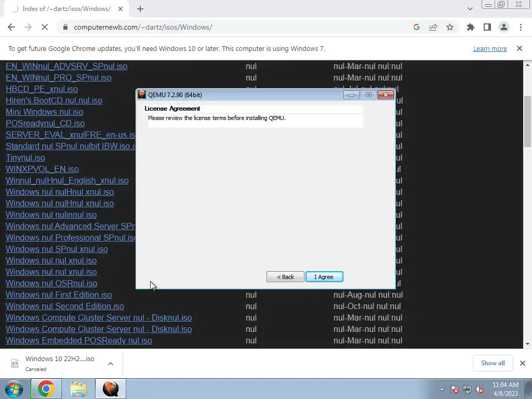The height and width of the screenshot is (399, 532).
Task: Show hidden tray icons
Action: tap(442, 389)
